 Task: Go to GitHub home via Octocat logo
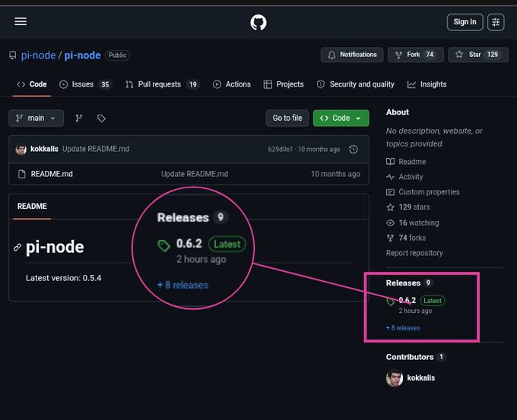click(258, 22)
